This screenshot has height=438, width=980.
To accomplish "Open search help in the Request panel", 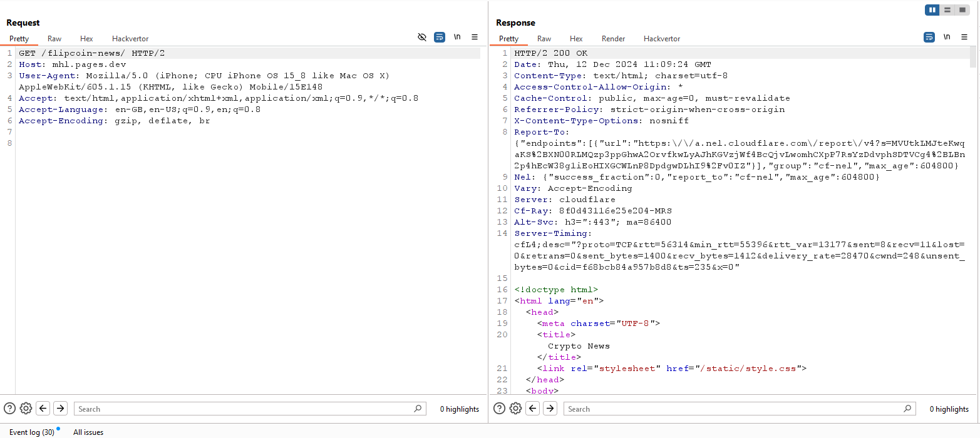I will click(x=9, y=409).
